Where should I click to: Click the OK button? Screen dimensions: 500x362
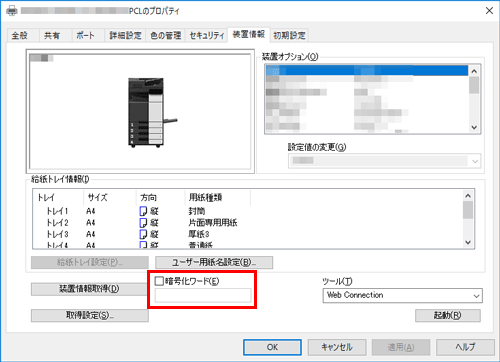click(272, 347)
